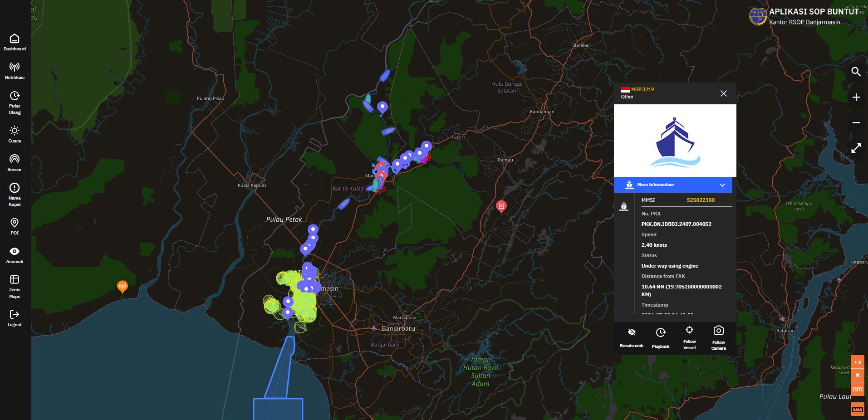Open Nama Kapal vessel names option
This screenshot has height=420, width=868.
15,195
